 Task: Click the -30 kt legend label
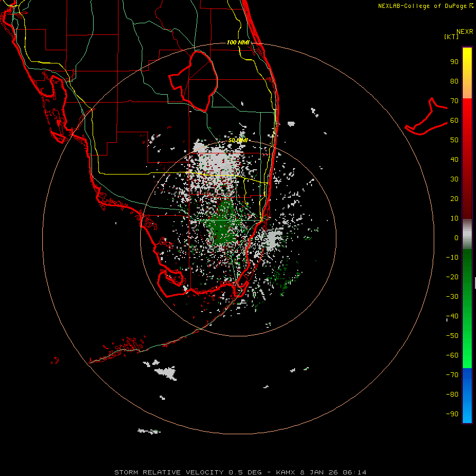pyautogui.click(x=452, y=297)
